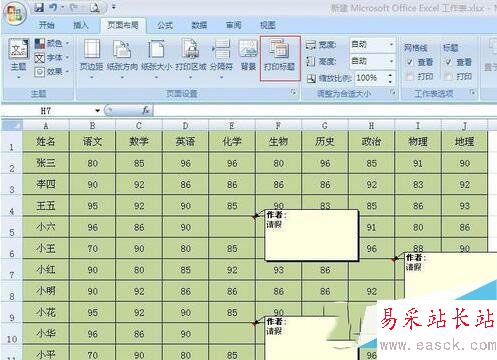Click the 语文 header cell
This screenshot has height=360, width=497.
(92, 142)
